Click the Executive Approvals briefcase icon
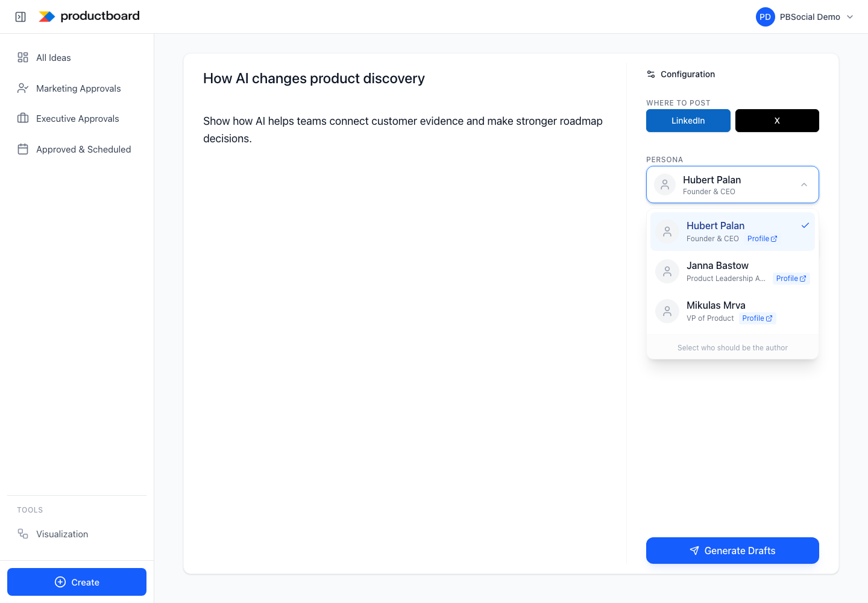 23,118
